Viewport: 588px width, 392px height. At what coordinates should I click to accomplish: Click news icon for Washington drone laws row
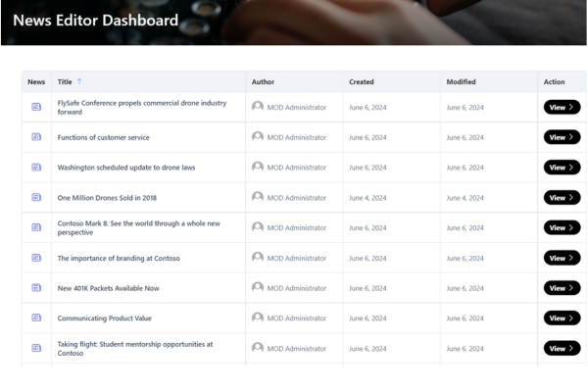click(36, 168)
